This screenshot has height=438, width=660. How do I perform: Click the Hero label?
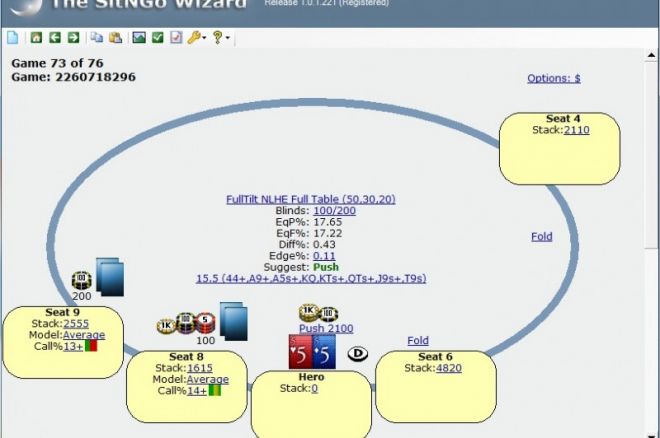311,377
